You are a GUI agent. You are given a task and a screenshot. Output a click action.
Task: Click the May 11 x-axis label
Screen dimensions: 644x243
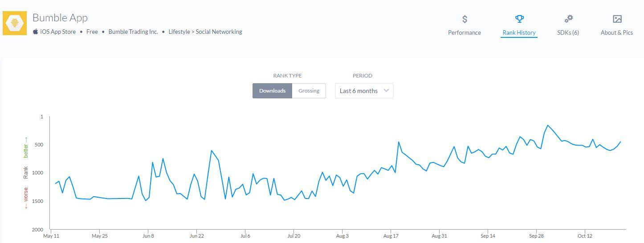coord(51,236)
